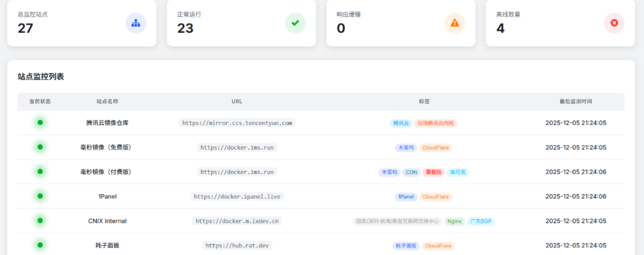The image size is (644, 255).
Task: Click the green status dot for 耗子面板
Action: (40, 245)
